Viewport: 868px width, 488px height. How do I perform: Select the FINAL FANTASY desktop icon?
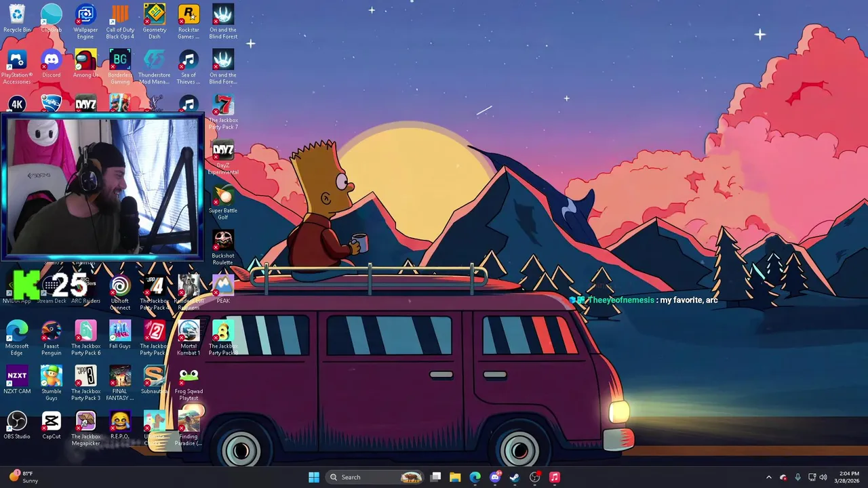[x=120, y=384]
